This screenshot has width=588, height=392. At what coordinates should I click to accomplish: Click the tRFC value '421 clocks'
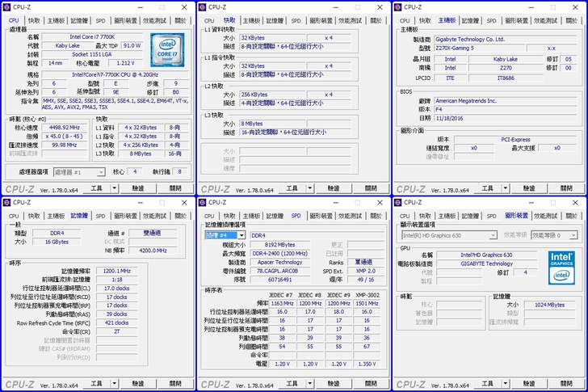coord(117,322)
